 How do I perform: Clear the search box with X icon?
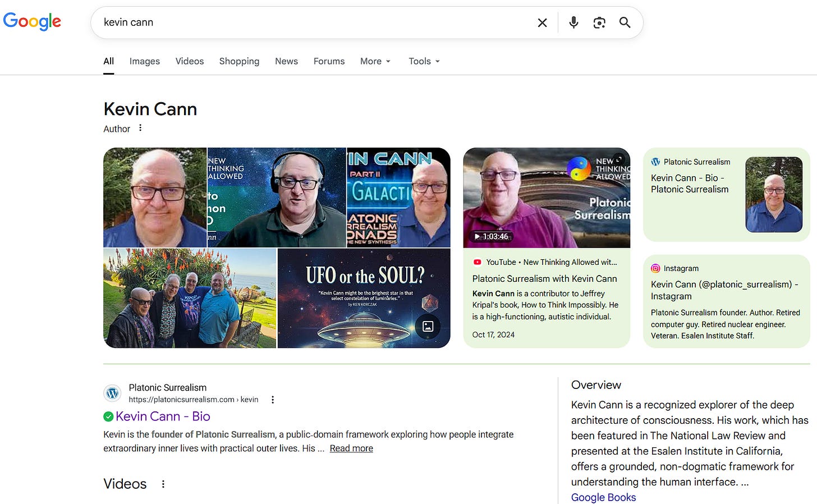click(x=542, y=22)
